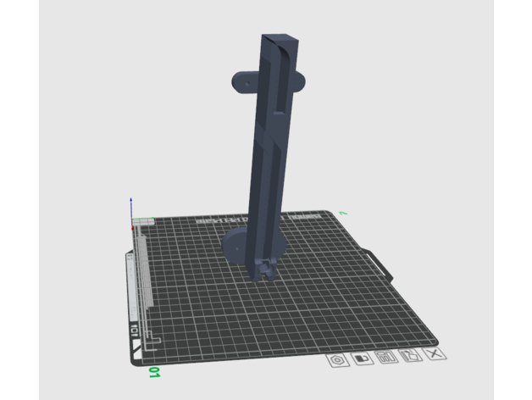Click the arrange objects layout icon

pyautogui.click(x=386, y=358)
